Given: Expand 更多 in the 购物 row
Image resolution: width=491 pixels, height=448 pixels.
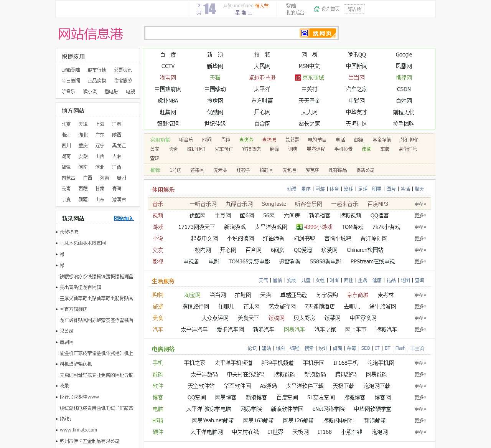Looking at the screenshot, I should (x=420, y=295).
